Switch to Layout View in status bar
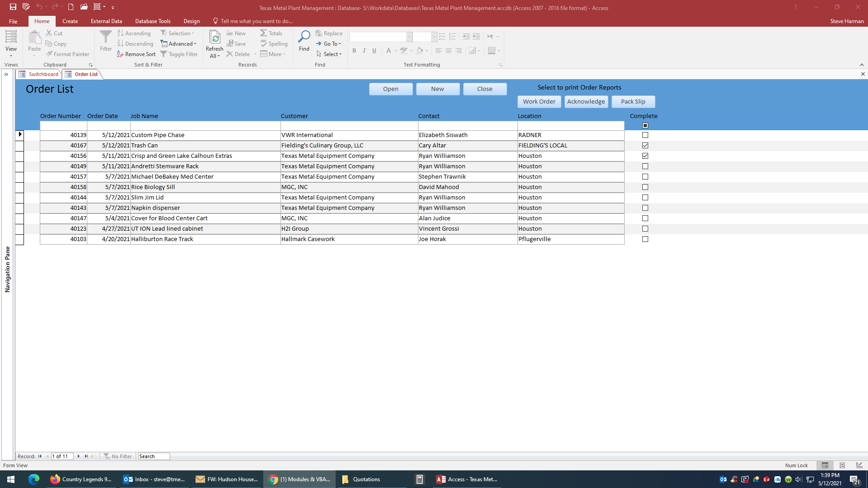The image size is (868, 488). [842, 465]
